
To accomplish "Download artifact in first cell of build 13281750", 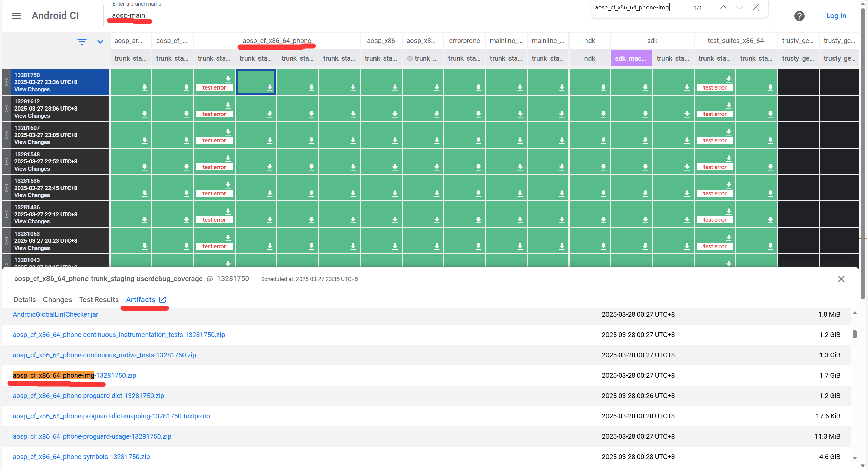I will (x=144, y=87).
